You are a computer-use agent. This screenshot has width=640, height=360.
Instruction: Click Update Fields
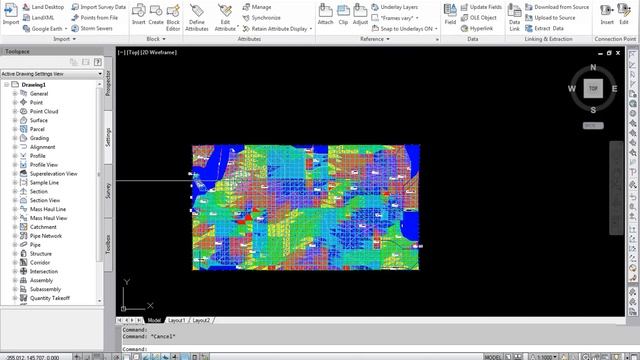coord(481,7)
